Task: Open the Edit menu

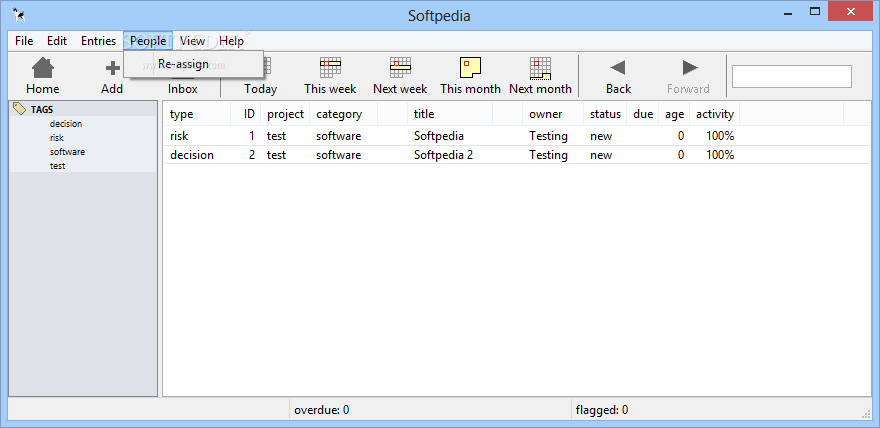Action: click(x=57, y=41)
